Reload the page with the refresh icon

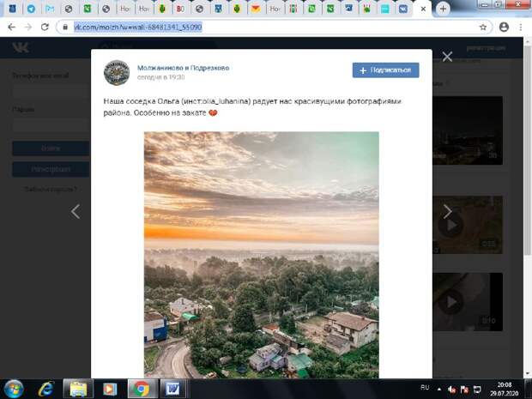(x=45, y=27)
